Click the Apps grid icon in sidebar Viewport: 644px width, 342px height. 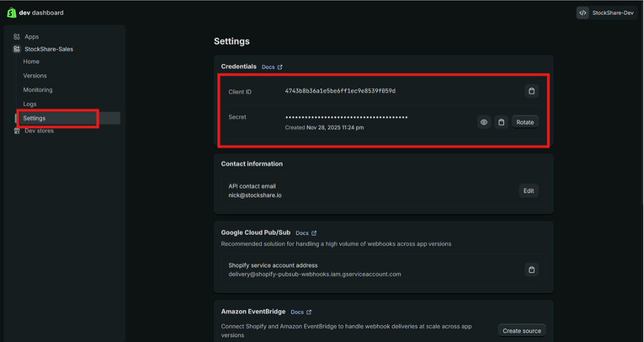click(x=17, y=36)
